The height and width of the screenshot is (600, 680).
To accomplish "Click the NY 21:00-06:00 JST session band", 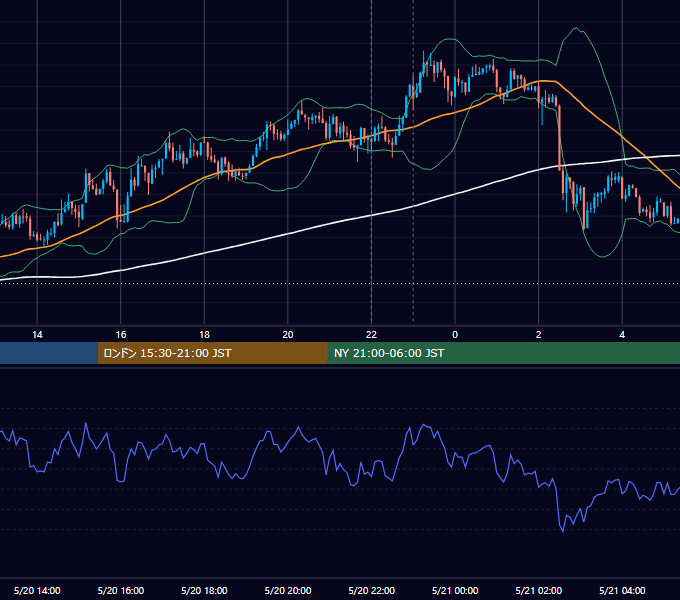I will point(503,353).
